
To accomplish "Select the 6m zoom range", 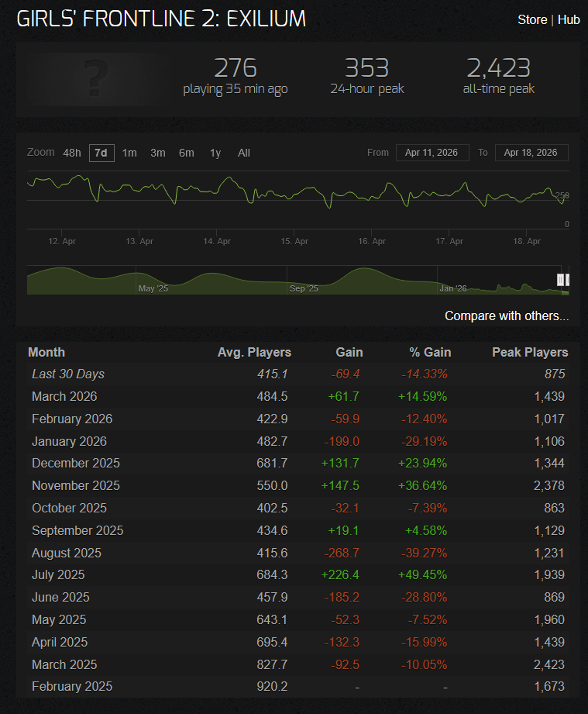I will coord(186,153).
